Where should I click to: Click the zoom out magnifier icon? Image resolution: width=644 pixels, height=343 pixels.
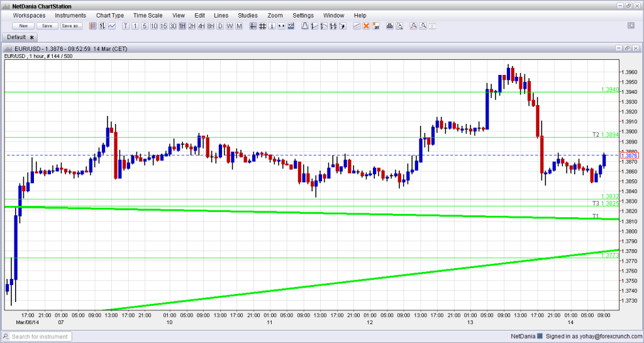coord(423,26)
